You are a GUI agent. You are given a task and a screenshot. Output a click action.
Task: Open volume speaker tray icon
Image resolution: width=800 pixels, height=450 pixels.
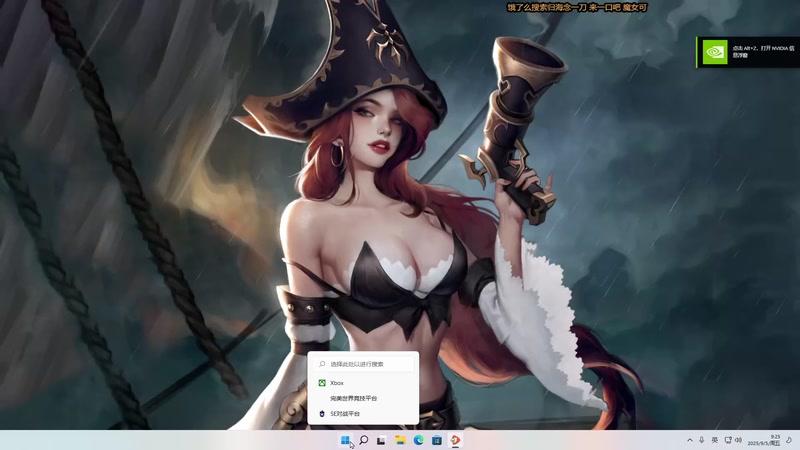tap(738, 440)
